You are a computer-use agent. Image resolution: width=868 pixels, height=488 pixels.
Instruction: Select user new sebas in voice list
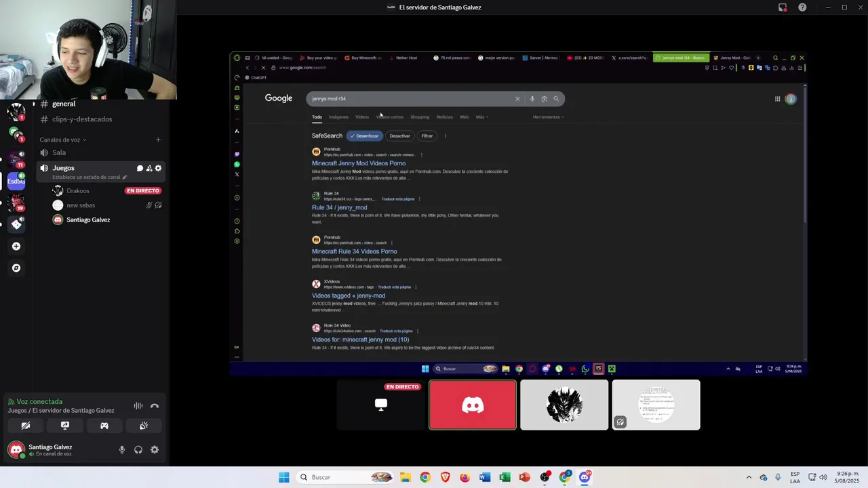click(81, 205)
